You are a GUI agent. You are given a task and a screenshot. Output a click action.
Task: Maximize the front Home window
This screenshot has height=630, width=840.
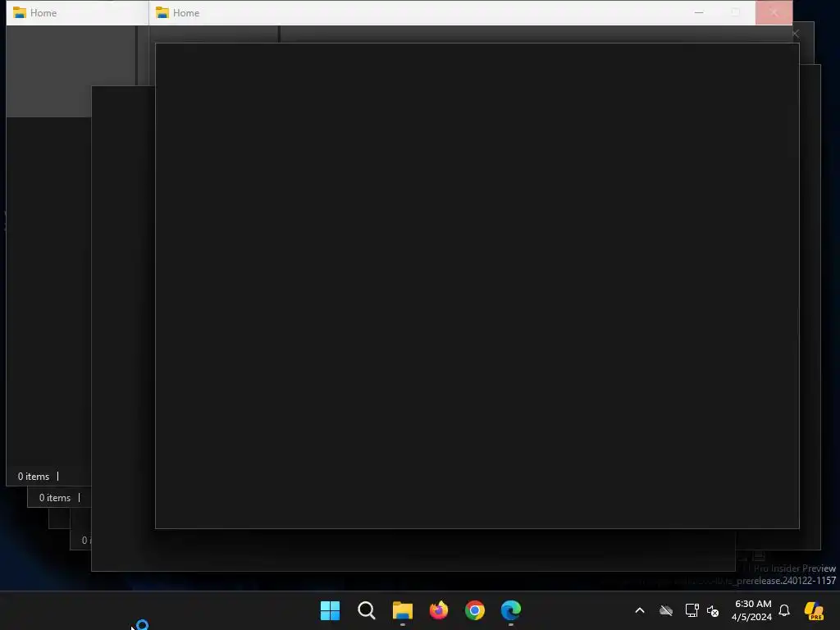736,12
